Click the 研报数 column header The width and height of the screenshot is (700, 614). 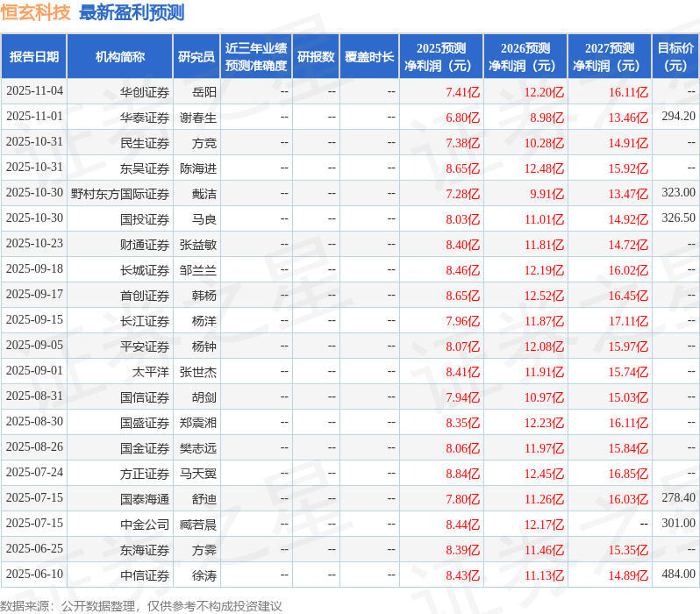(316, 57)
